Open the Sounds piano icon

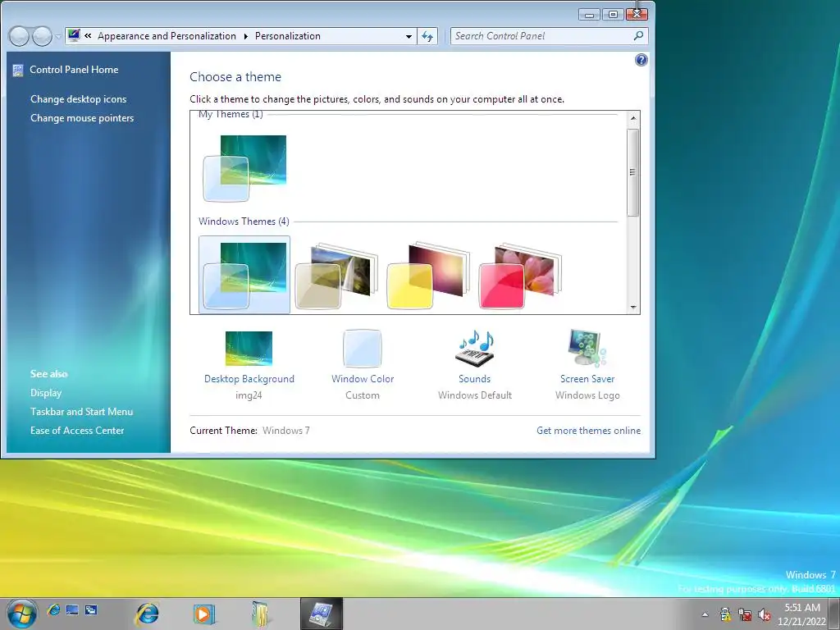pyautogui.click(x=475, y=348)
